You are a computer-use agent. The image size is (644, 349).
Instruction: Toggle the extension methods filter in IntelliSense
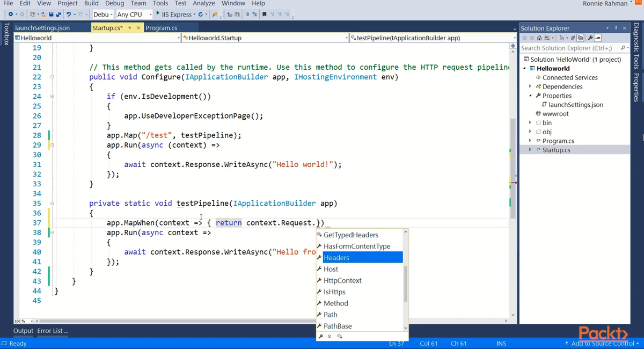tap(340, 337)
